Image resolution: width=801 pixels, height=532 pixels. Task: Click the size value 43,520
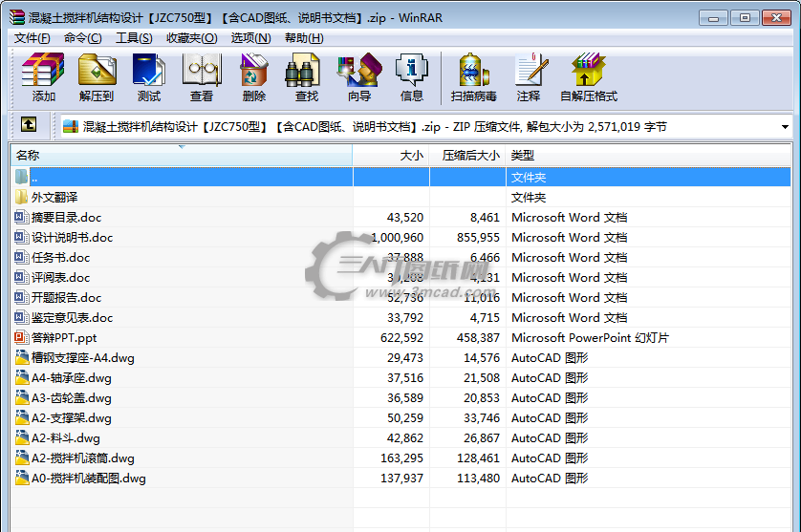[x=405, y=218]
